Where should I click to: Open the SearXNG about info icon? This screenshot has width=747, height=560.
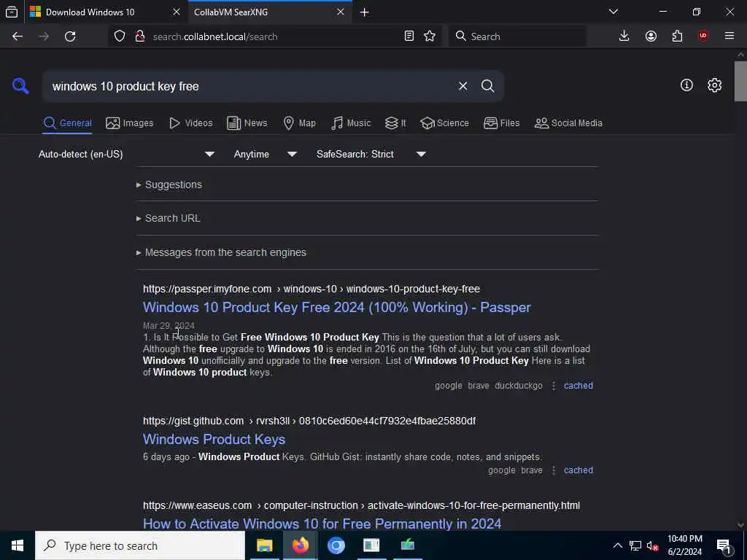click(686, 85)
